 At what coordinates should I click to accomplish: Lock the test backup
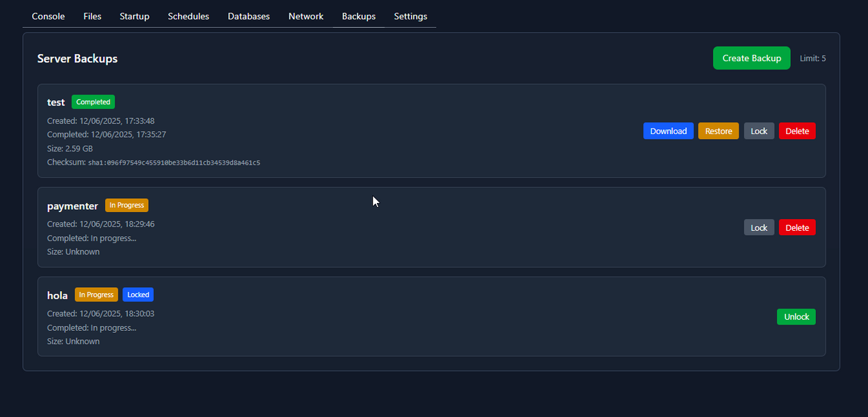click(x=759, y=131)
